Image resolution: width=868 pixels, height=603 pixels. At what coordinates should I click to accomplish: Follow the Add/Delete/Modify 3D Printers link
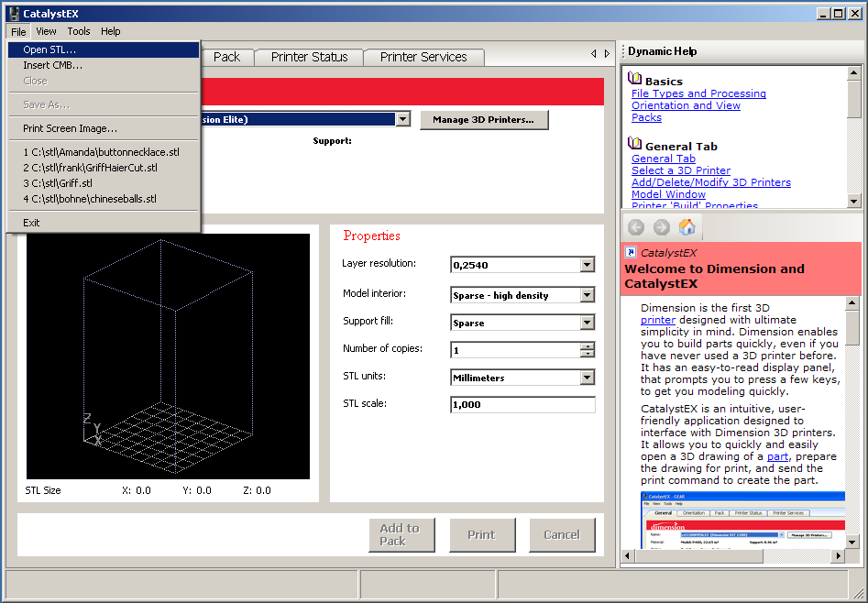coord(709,182)
